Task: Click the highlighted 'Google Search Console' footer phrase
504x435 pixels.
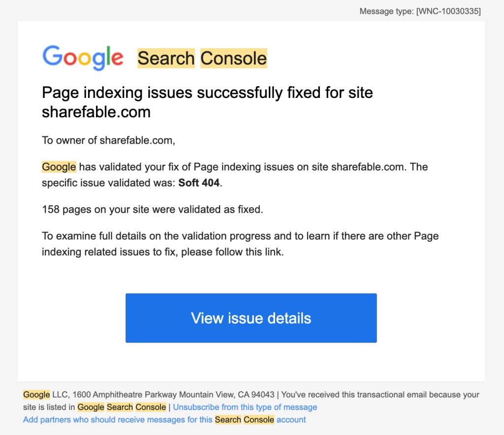Action: click(x=121, y=407)
